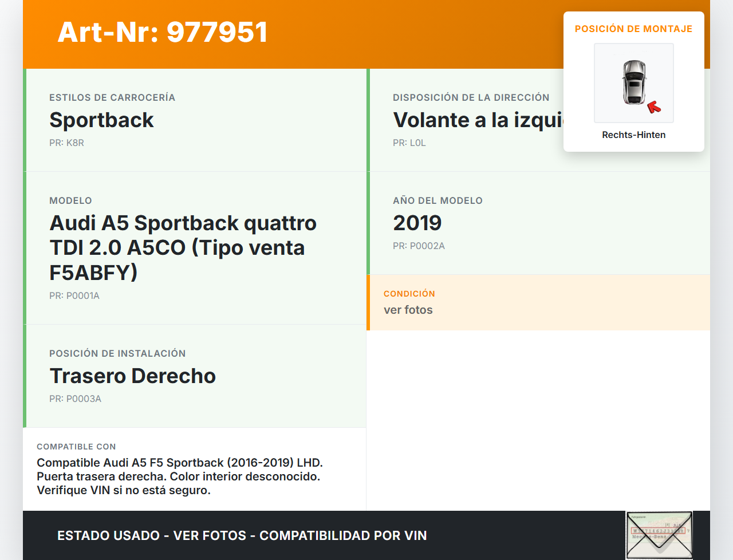
Task: Select the ESTILOS DE CARROCERÍA section header
Action: (x=112, y=97)
